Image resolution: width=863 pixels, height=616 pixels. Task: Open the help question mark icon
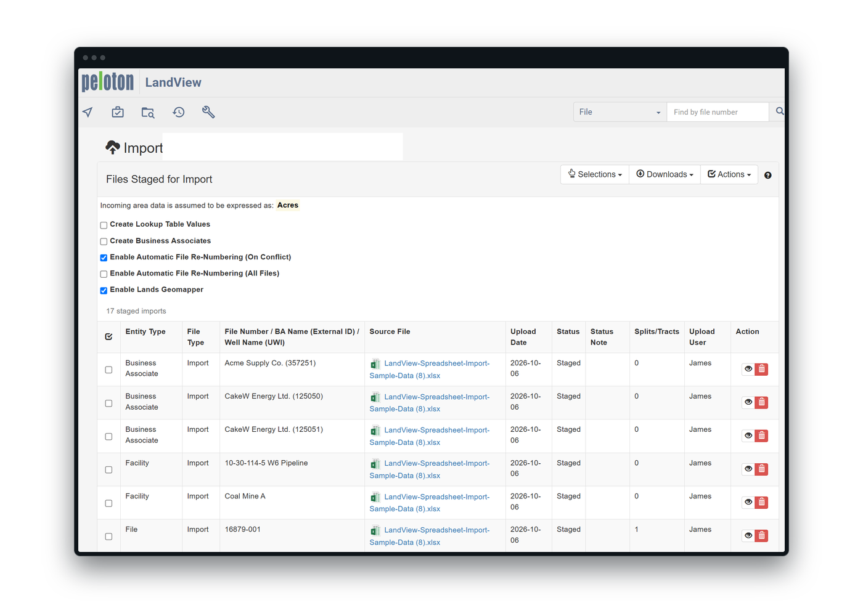pos(767,176)
